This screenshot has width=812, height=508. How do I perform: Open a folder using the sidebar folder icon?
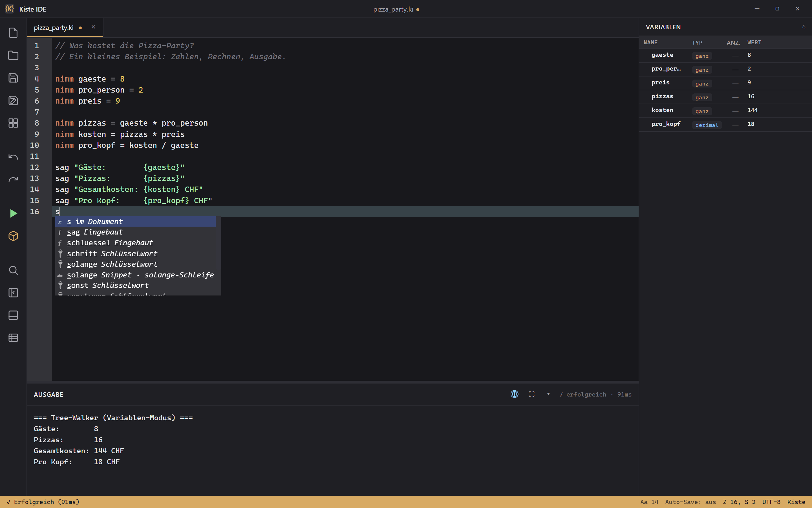pyautogui.click(x=13, y=55)
